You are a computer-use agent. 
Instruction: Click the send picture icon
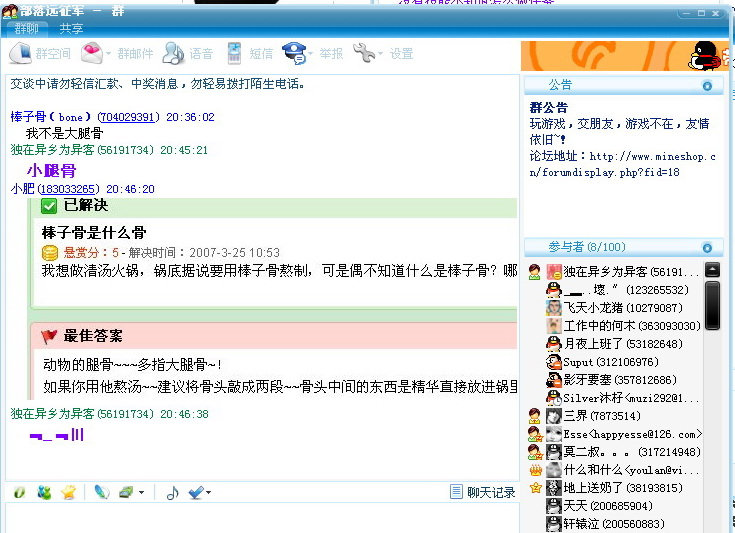pos(127,492)
